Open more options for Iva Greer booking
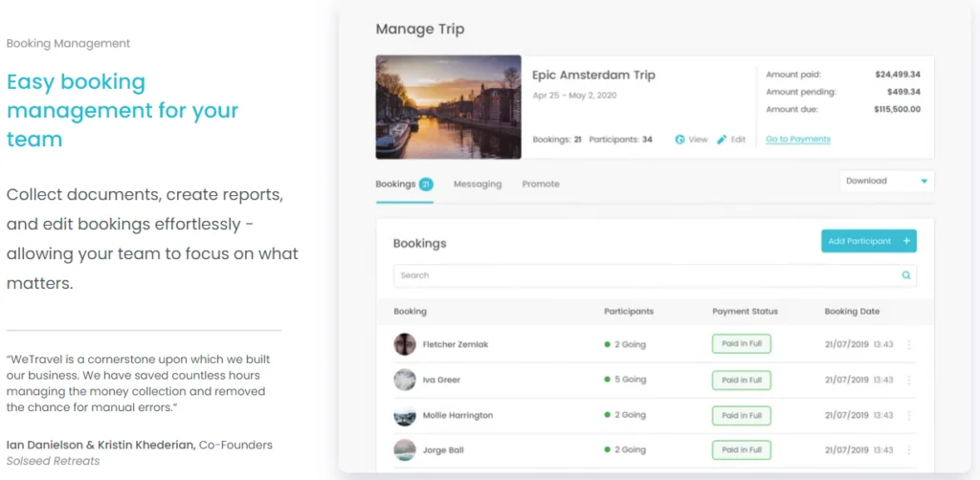Image resolution: width=980 pixels, height=480 pixels. point(909,381)
